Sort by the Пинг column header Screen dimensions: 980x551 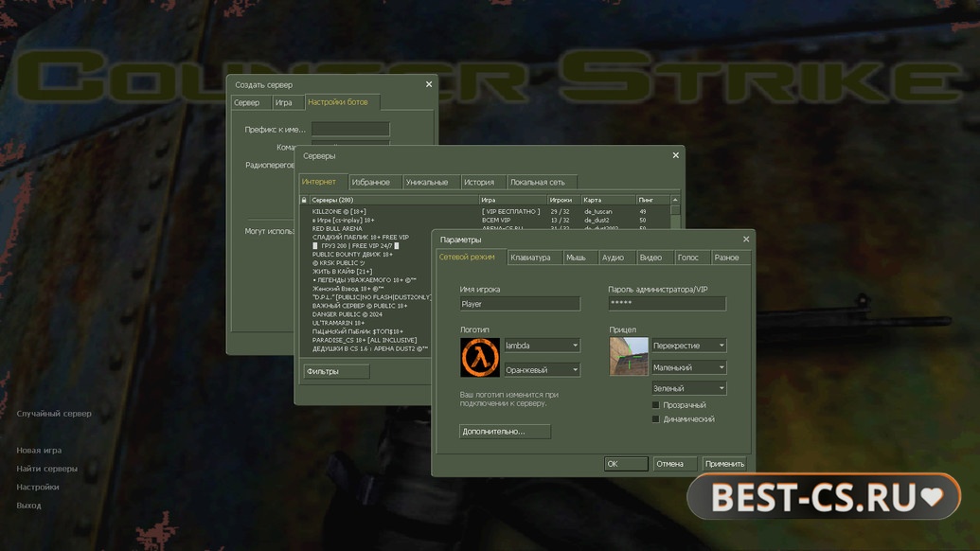click(653, 200)
